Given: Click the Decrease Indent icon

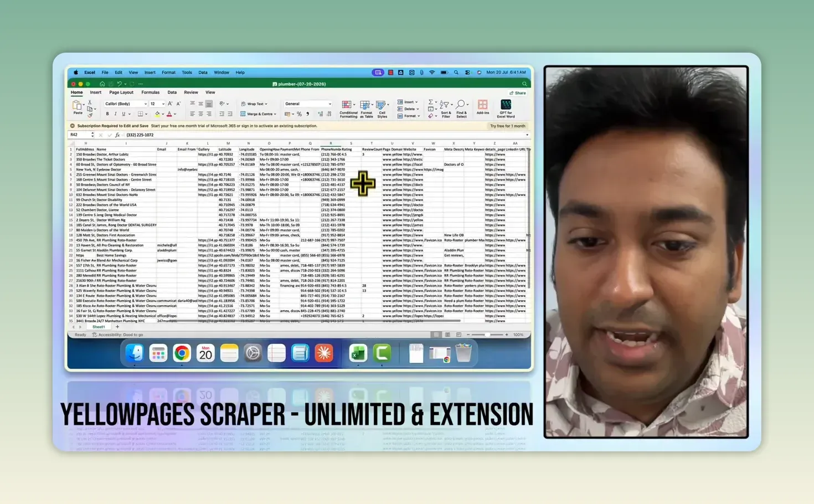Looking at the screenshot, I should 221,114.
